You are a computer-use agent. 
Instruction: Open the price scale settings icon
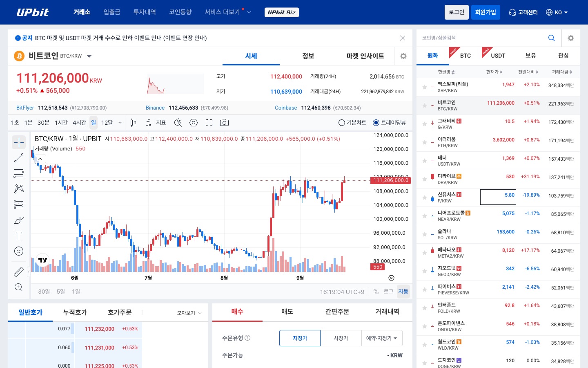[391, 278]
